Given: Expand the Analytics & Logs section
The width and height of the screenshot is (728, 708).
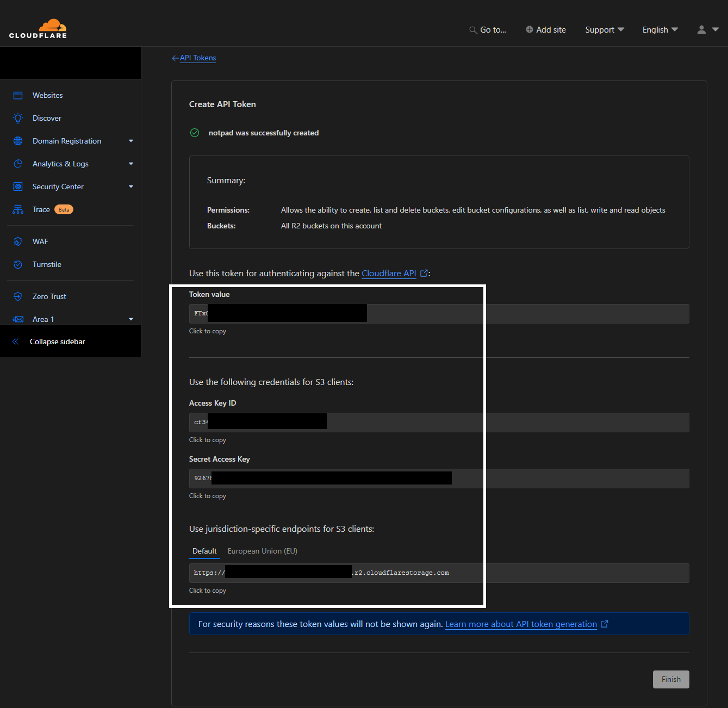Looking at the screenshot, I should click(x=131, y=164).
